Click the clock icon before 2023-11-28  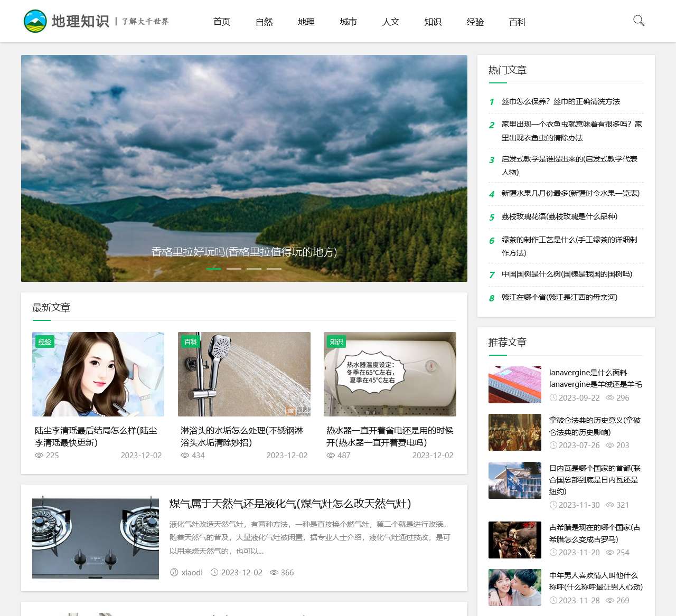[x=553, y=600]
